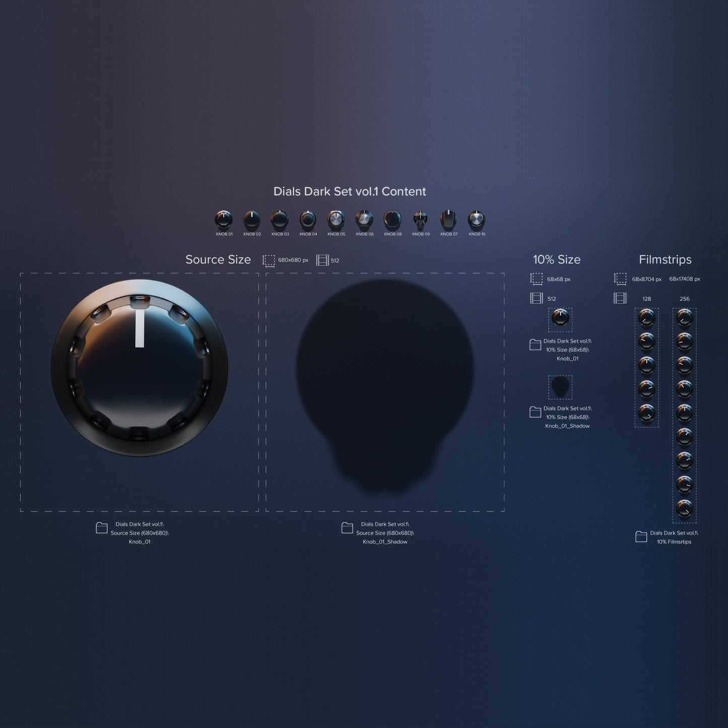This screenshot has width=728, height=728.
Task: Select the Knob_01_Shadow 10% Size thumbnail
Action: 560,388
